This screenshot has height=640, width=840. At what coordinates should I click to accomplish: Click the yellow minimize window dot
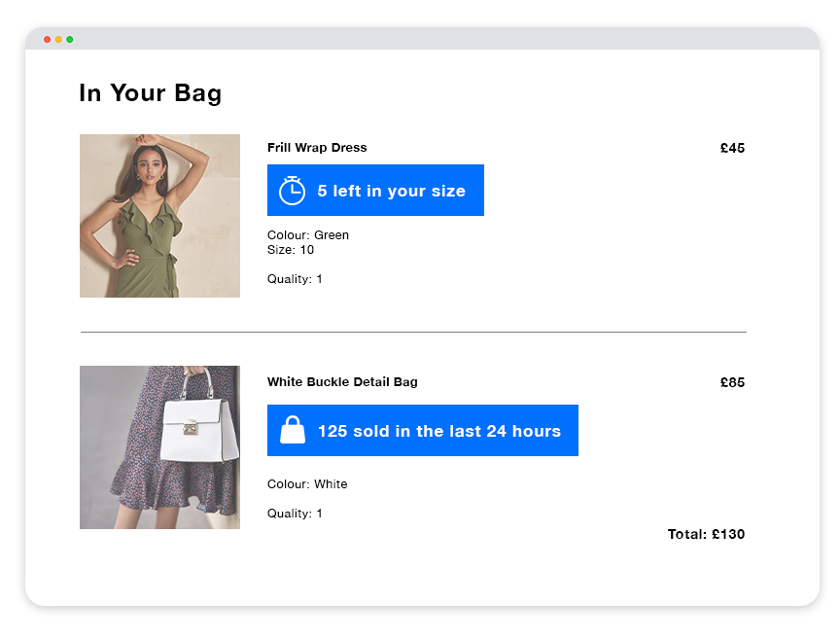coord(58,39)
